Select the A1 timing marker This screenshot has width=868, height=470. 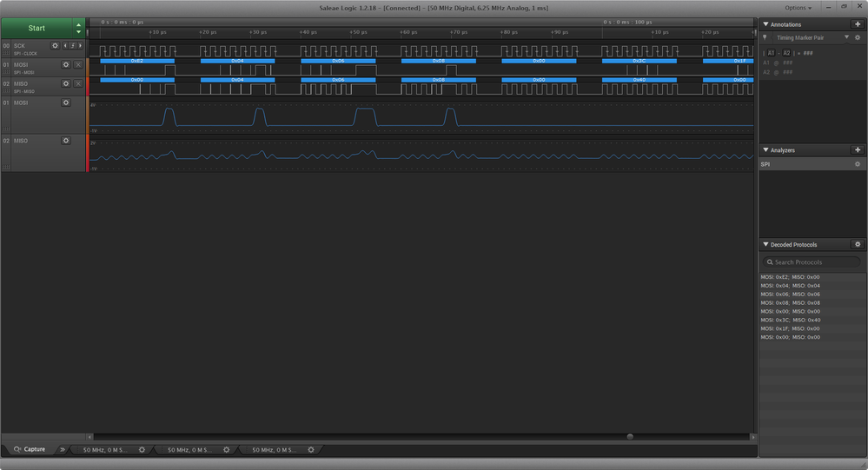coord(771,53)
